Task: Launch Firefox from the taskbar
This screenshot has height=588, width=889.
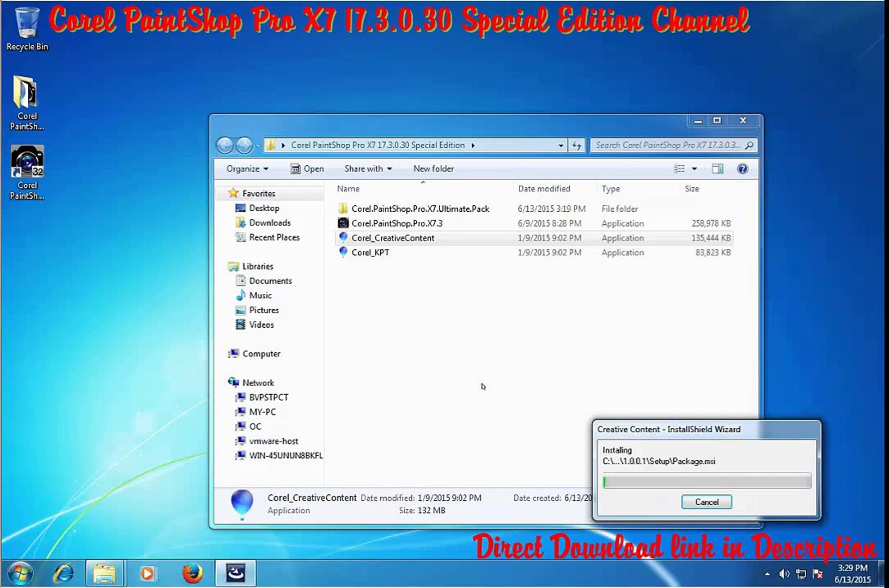Action: (x=192, y=573)
